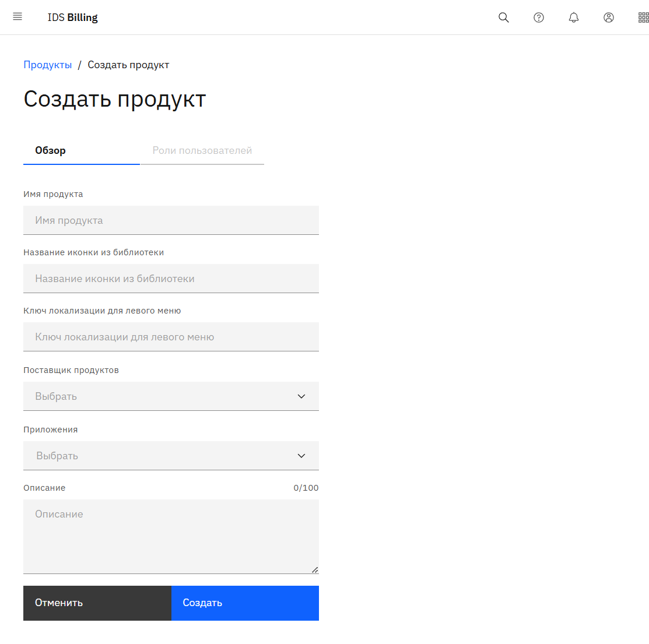Viewport: 649px width, 644px height.
Task: Focus the Ключ локализации для левого меню field
Action: pos(171,337)
